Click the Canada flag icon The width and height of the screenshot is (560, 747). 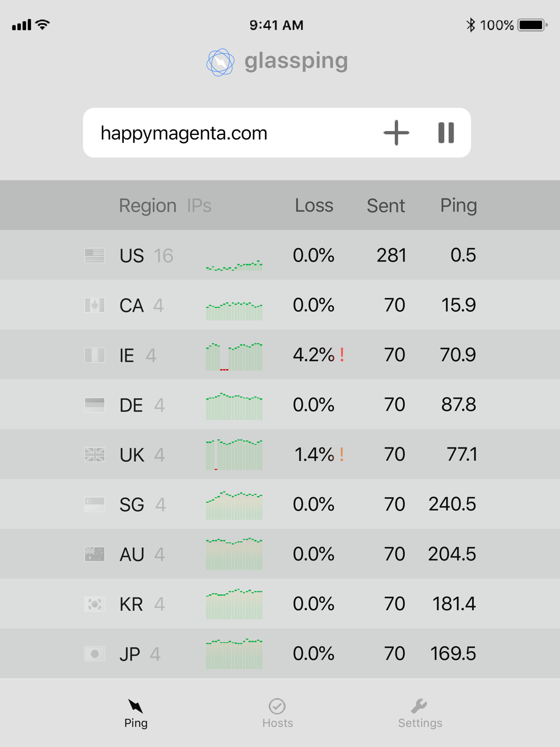click(x=95, y=305)
